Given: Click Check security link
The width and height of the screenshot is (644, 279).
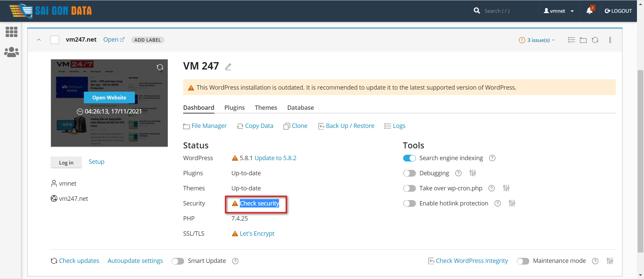Looking at the screenshot, I should click(259, 203).
